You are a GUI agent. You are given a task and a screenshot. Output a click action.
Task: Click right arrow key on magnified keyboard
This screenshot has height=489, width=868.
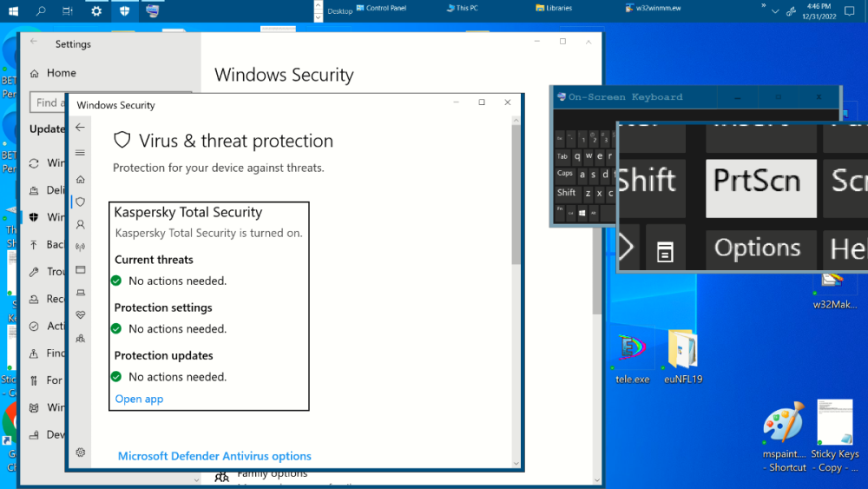[628, 248]
